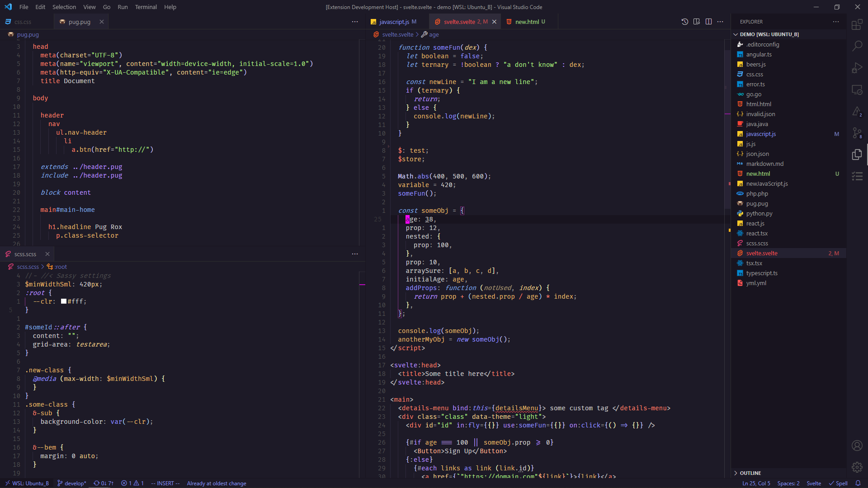Click the notifications bell in status bar
The image size is (868, 488).
click(858, 483)
